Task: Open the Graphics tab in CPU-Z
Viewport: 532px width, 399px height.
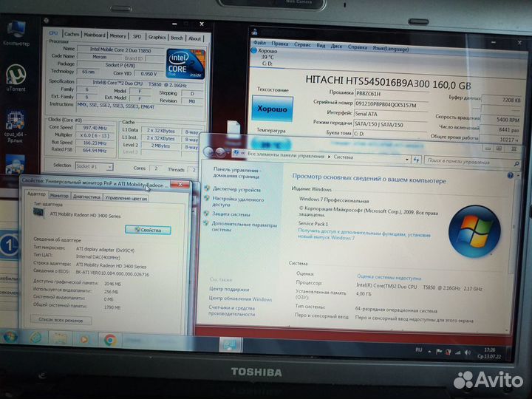Action: pos(157,37)
